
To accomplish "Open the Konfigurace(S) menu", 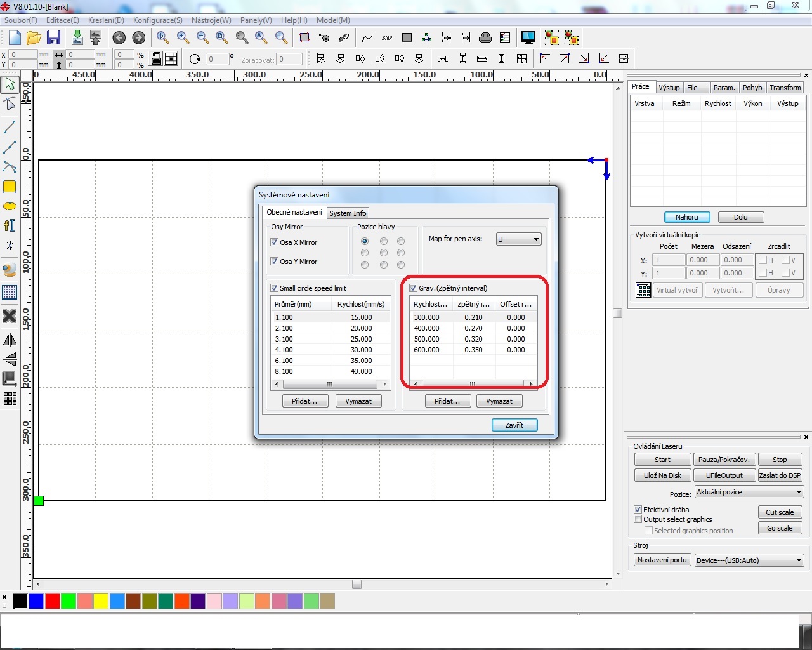I will [157, 20].
